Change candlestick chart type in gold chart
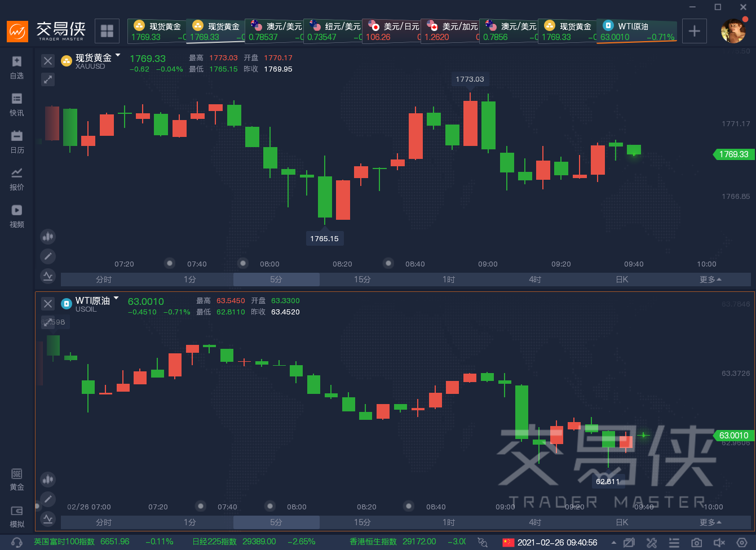The image size is (756, 550). (x=48, y=237)
